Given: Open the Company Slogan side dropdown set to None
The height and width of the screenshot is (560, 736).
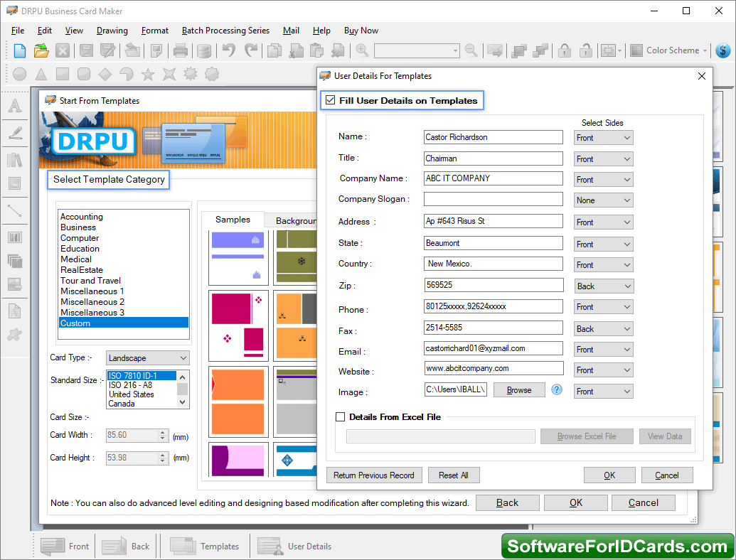Looking at the screenshot, I should (603, 200).
